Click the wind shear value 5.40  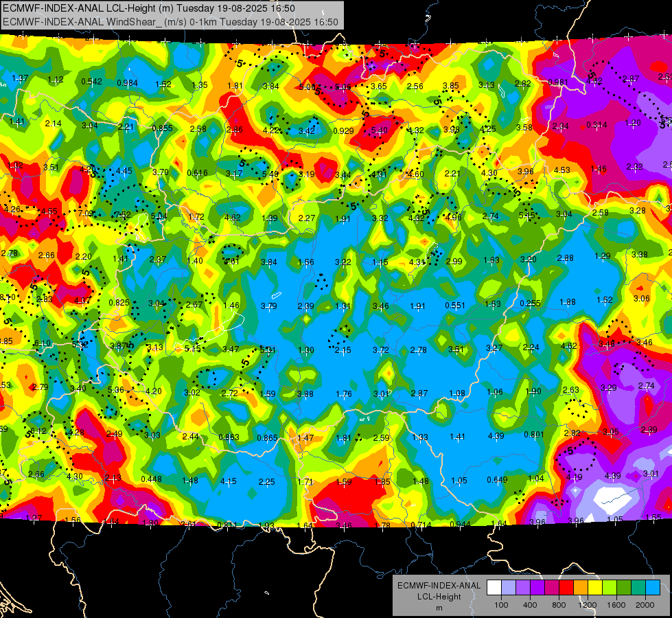point(380,130)
